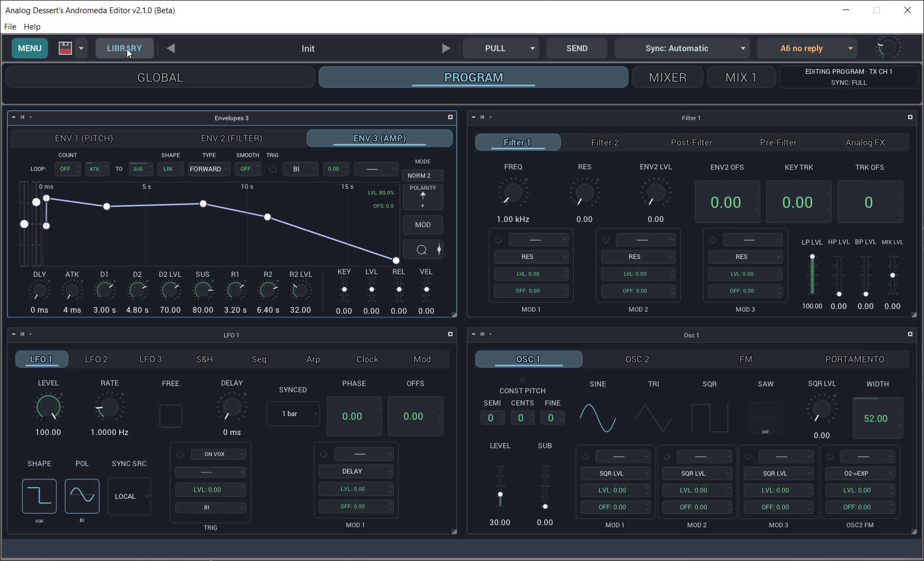Image resolution: width=924 pixels, height=561 pixels.
Task: Enable Filter MOD 1 power toggle
Action: tap(498, 240)
